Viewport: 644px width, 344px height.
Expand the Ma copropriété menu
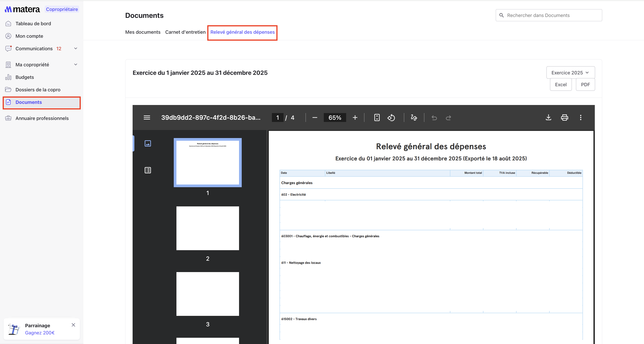click(76, 65)
